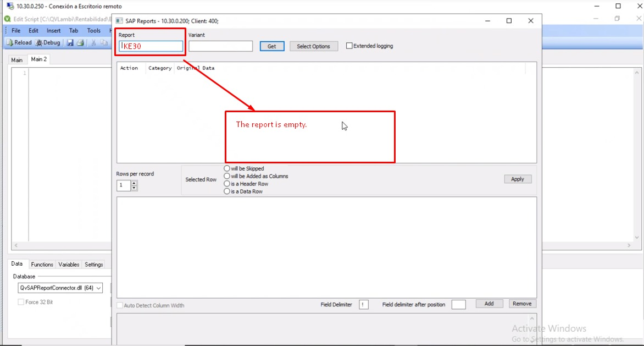Viewport: 644px width, 346px height.
Task: Open the Tools menu
Action: tap(93, 30)
